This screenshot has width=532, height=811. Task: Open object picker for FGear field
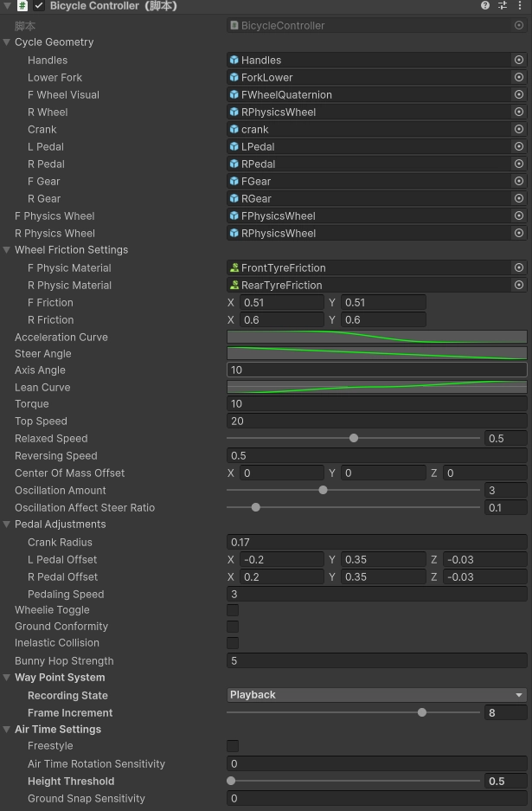[518, 181]
